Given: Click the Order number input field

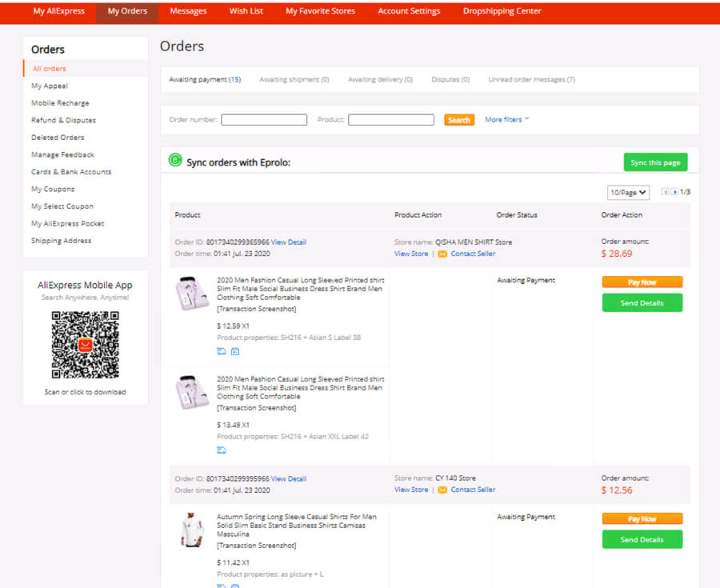Looking at the screenshot, I should [x=264, y=120].
